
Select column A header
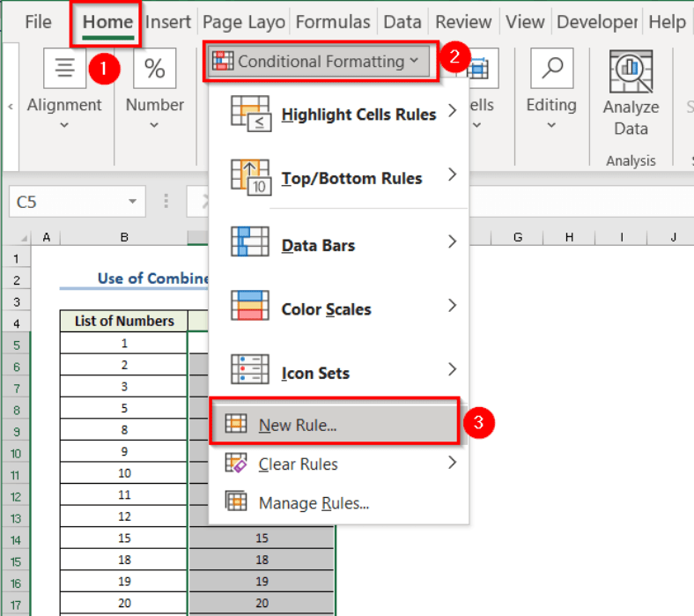[46, 237]
